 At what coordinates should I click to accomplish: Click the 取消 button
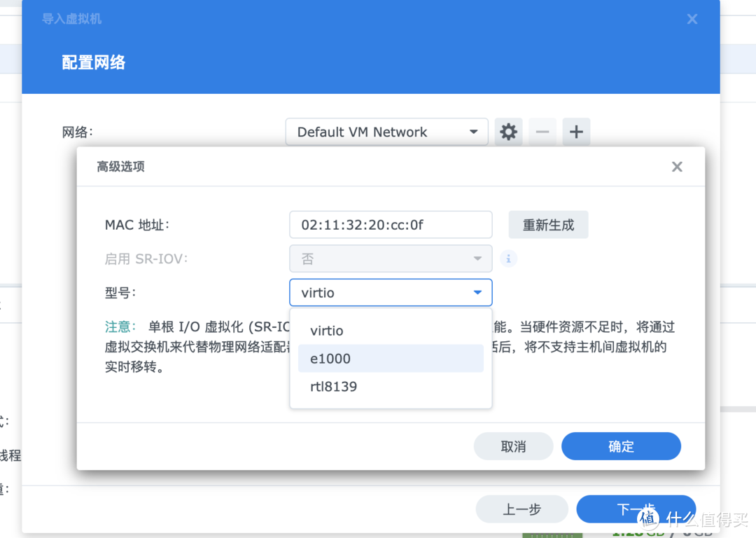(x=513, y=446)
